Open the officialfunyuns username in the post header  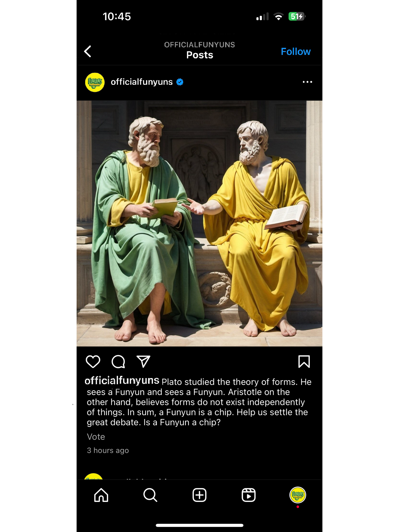(x=142, y=82)
